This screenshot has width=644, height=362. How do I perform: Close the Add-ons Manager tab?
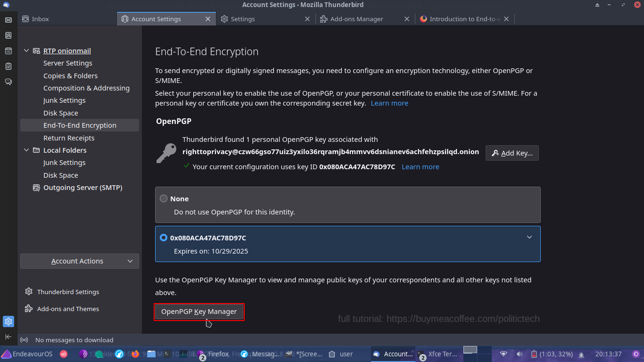[x=407, y=19]
